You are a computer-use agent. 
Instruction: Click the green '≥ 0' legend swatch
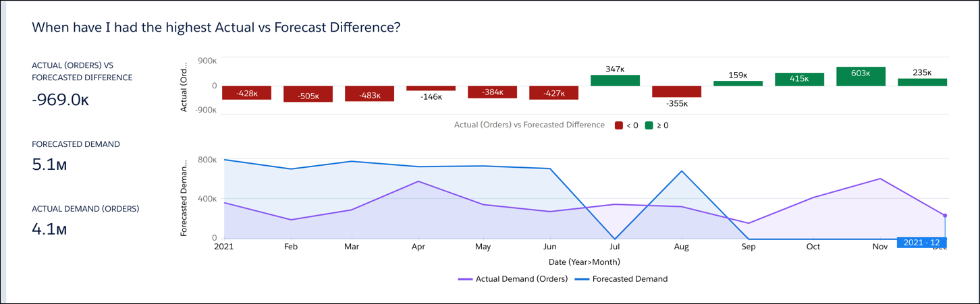[x=649, y=125]
